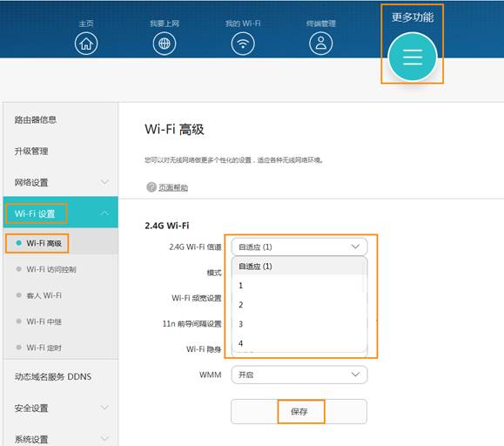The height and width of the screenshot is (446, 504).
Task: Select Wi-Fi 访问控制 in the sidebar
Action: 51,269
